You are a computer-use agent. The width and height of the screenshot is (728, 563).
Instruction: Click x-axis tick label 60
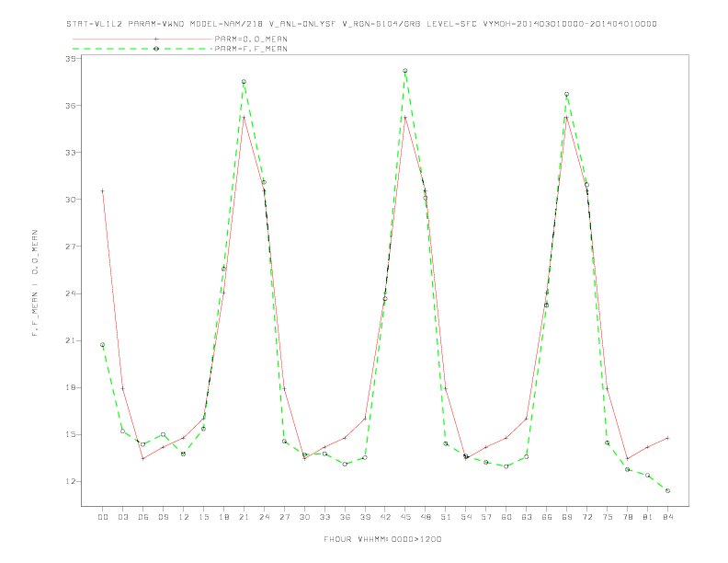tap(506, 517)
